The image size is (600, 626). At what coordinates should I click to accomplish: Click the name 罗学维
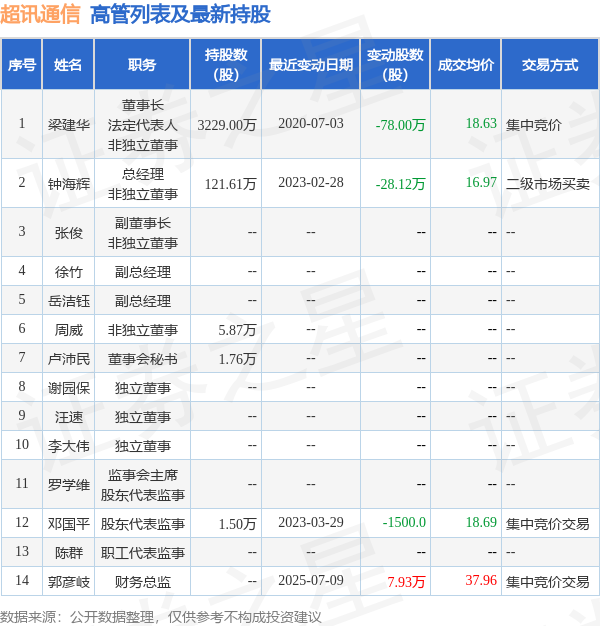69,485
